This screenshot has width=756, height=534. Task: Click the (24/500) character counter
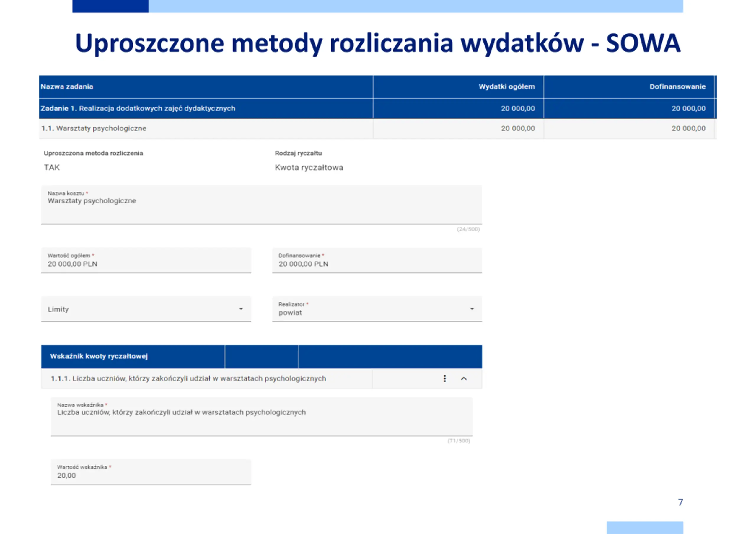click(468, 229)
